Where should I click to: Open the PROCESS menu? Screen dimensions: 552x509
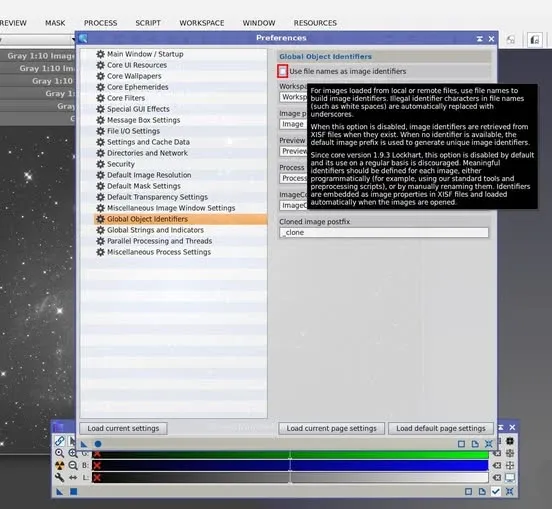click(x=100, y=23)
